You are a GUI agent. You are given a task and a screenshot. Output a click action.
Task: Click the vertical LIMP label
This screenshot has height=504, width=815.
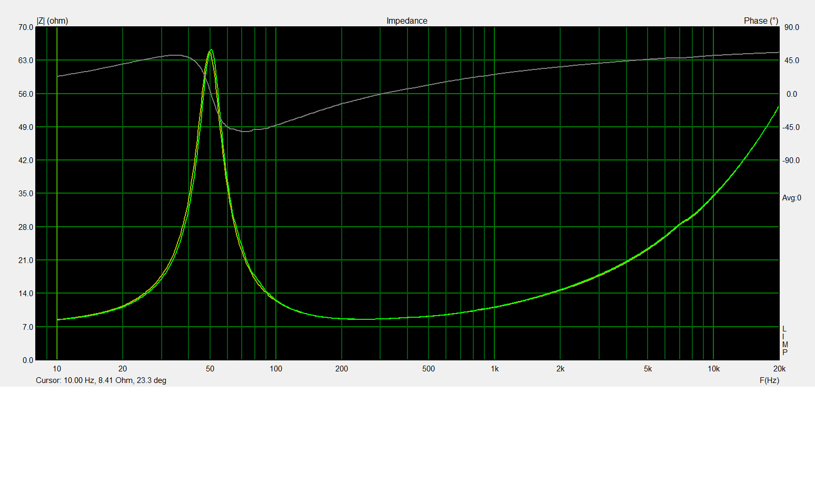click(x=784, y=340)
